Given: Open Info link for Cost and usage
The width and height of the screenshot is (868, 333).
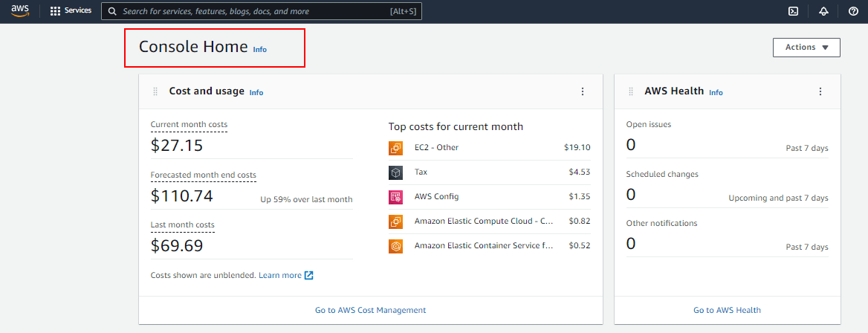Looking at the screenshot, I should pos(256,92).
